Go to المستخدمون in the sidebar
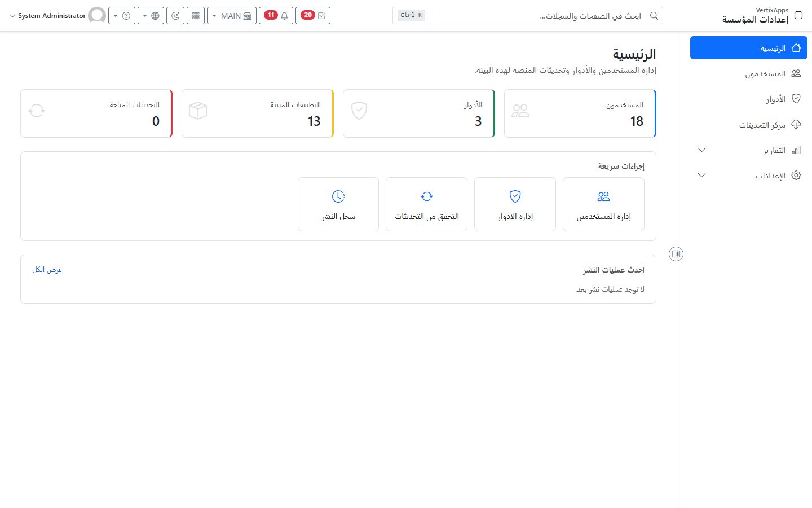Image resolution: width=812 pixels, height=508 pixels. point(749,73)
